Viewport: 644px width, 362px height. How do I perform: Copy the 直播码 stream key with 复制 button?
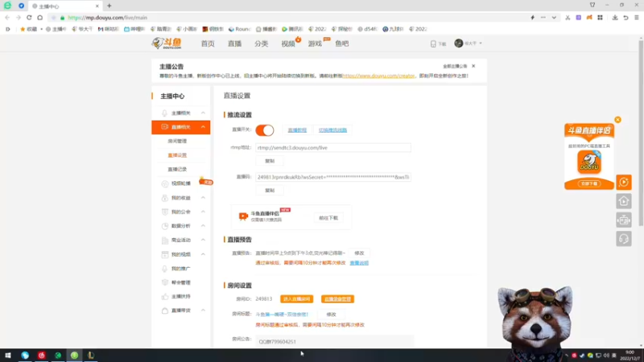pyautogui.click(x=270, y=191)
